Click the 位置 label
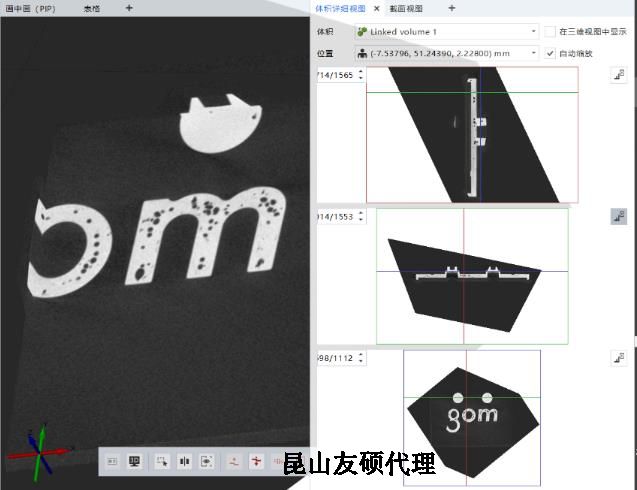This screenshot has width=637, height=490. pos(325,53)
